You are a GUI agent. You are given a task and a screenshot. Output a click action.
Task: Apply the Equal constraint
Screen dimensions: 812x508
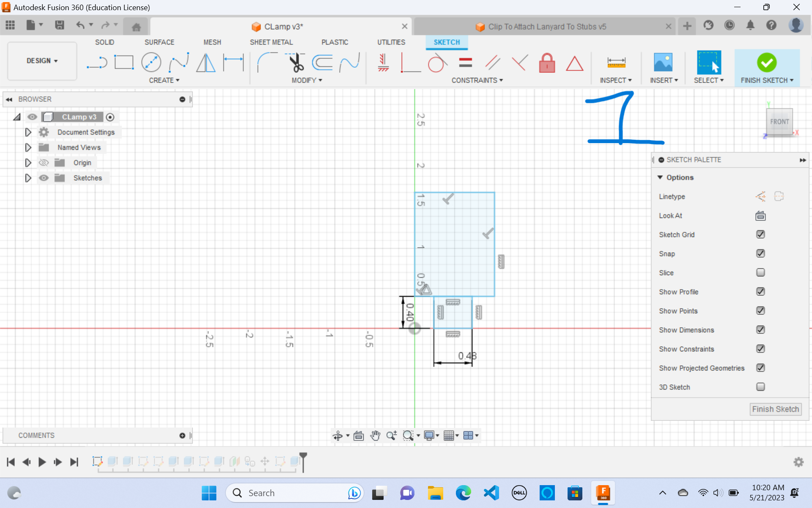[x=465, y=62]
